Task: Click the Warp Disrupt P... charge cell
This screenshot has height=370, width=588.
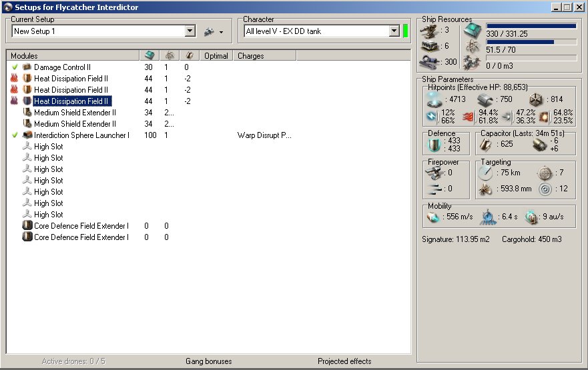Action: click(x=264, y=135)
